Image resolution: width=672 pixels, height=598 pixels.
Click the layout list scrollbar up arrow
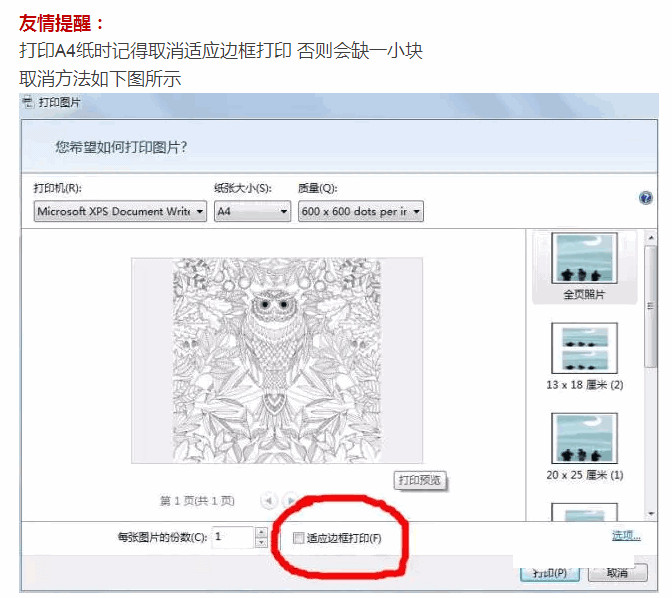651,237
